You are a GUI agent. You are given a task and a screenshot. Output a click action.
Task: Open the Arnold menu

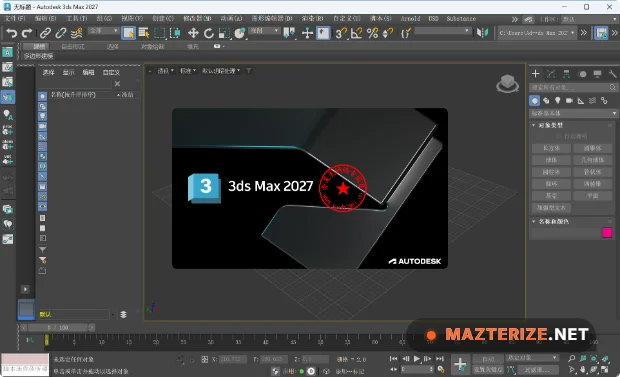point(410,19)
